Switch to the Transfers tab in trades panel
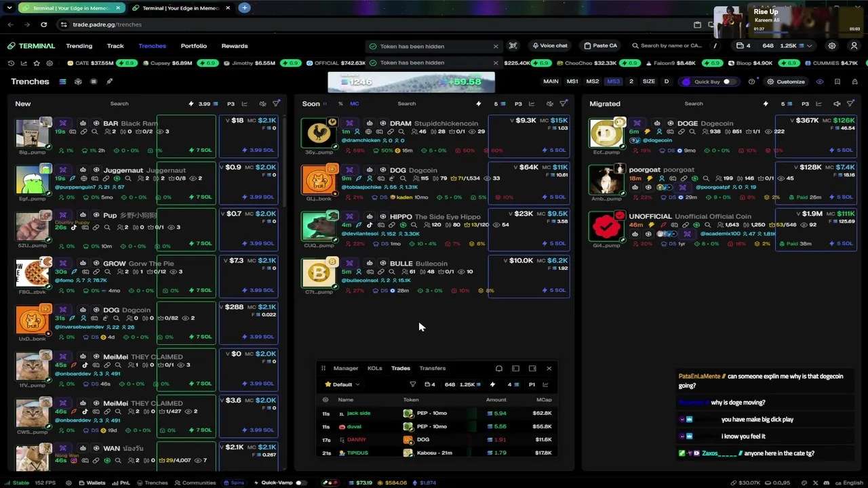Image resolution: width=868 pixels, height=488 pixels. [433, 369]
